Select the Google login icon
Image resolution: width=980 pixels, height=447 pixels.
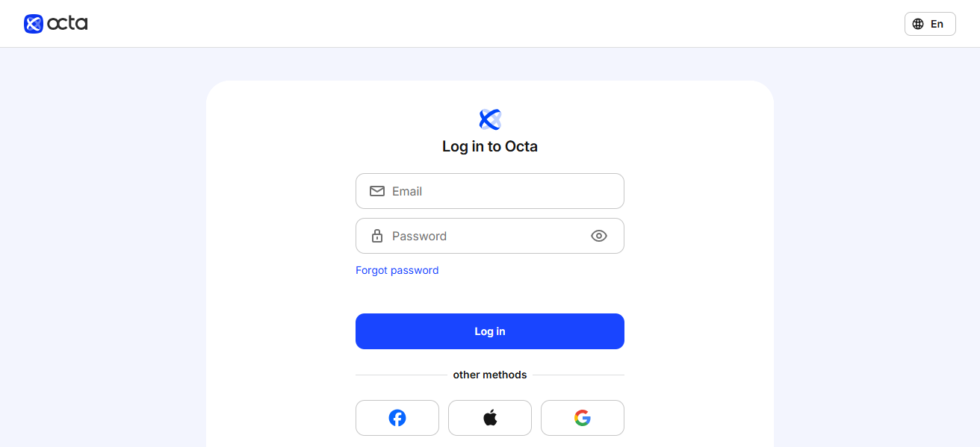(x=582, y=418)
